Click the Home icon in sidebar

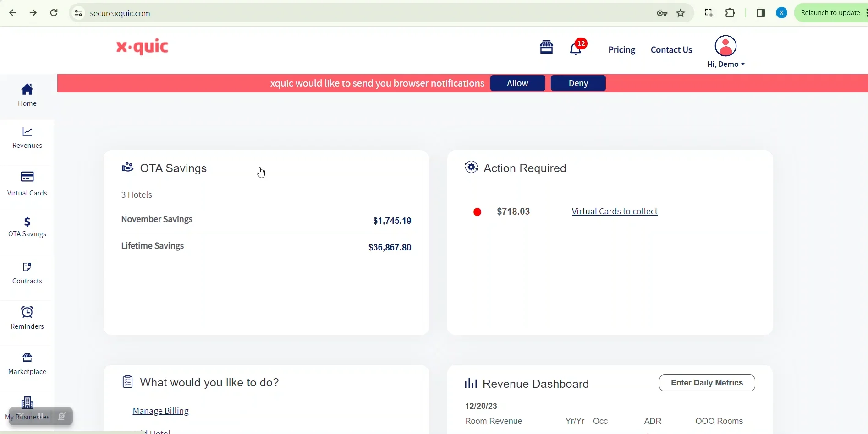(x=27, y=95)
